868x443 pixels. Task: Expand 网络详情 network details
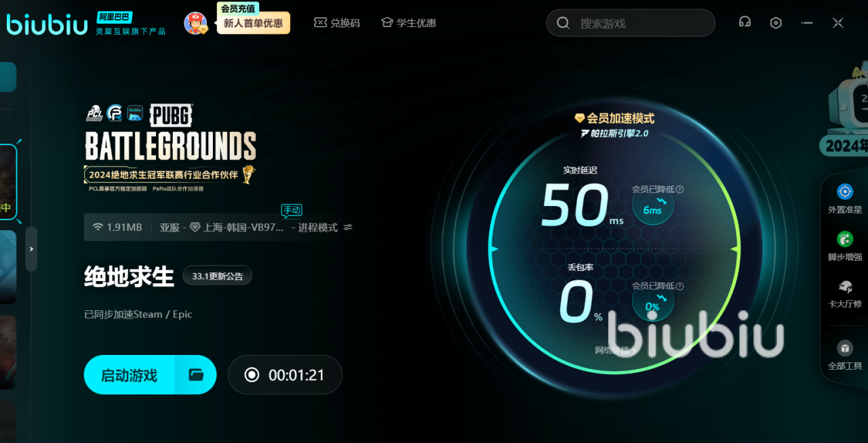tap(614, 350)
